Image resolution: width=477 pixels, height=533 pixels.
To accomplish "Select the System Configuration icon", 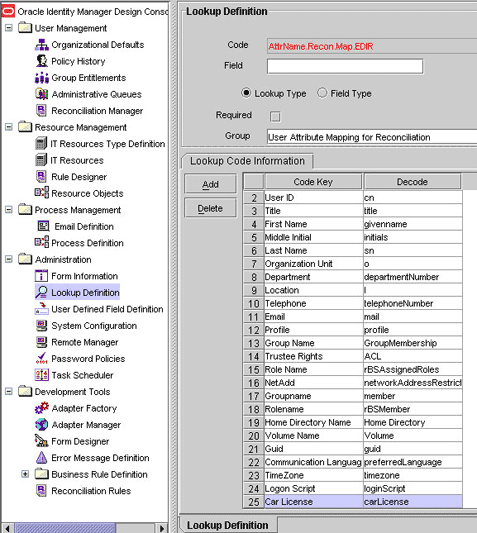I will [x=42, y=325].
